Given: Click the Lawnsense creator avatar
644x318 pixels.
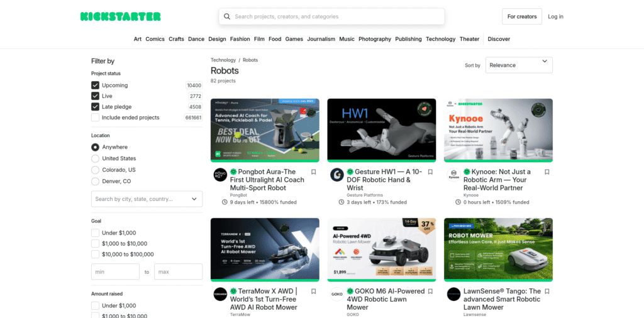Looking at the screenshot, I should pyautogui.click(x=453, y=294).
